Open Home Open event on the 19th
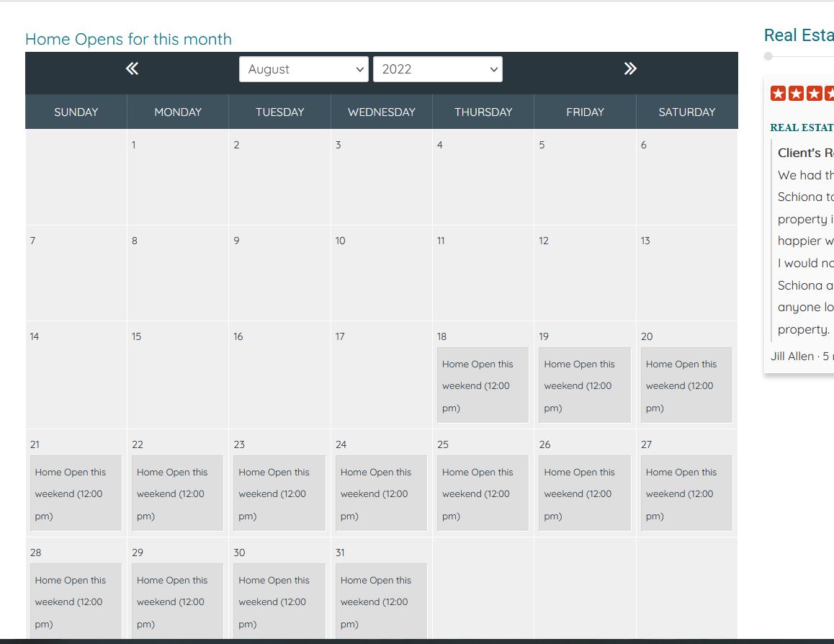834x644 pixels. [585, 385]
